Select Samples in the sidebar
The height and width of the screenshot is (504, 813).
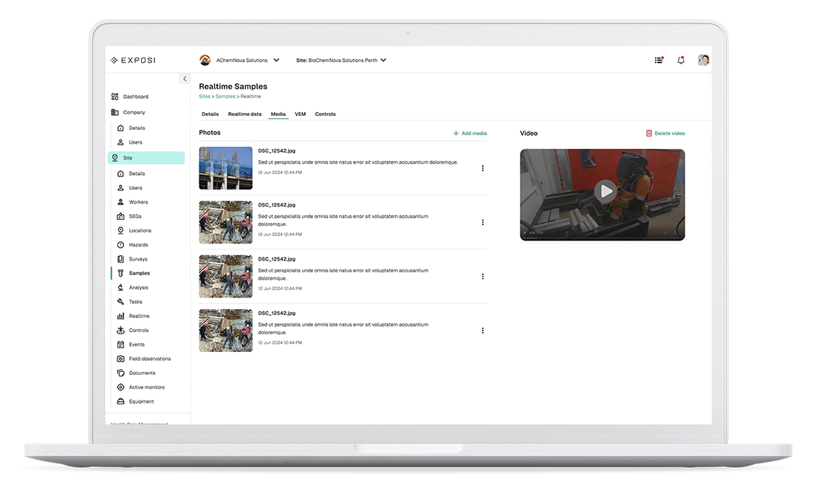click(139, 274)
